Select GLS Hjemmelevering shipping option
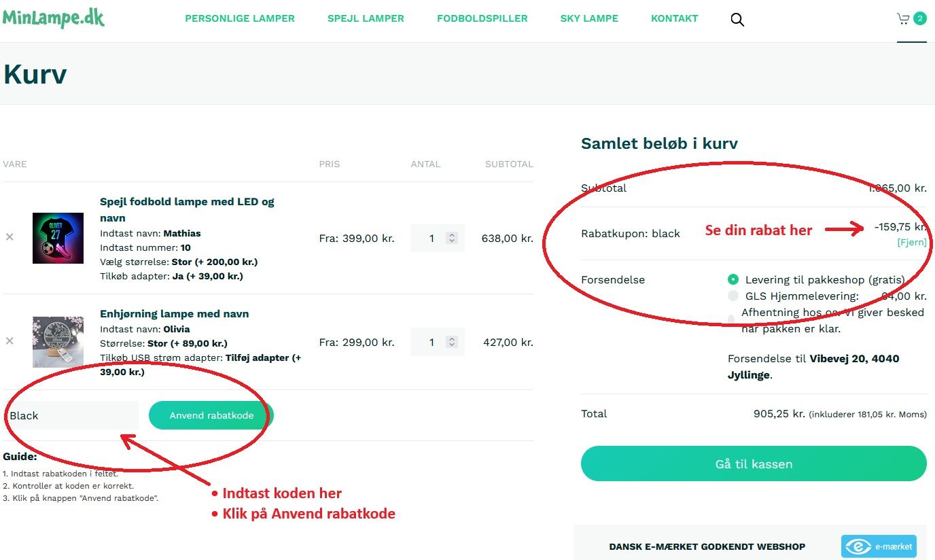Image resolution: width=935 pixels, height=560 pixels. coord(733,296)
